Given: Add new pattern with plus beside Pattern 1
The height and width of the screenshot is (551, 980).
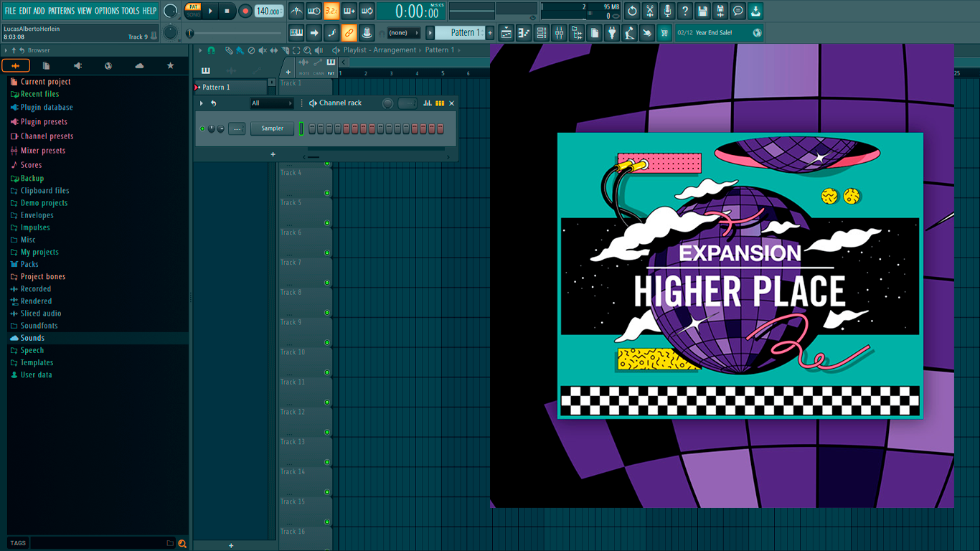Looking at the screenshot, I should 490,33.
